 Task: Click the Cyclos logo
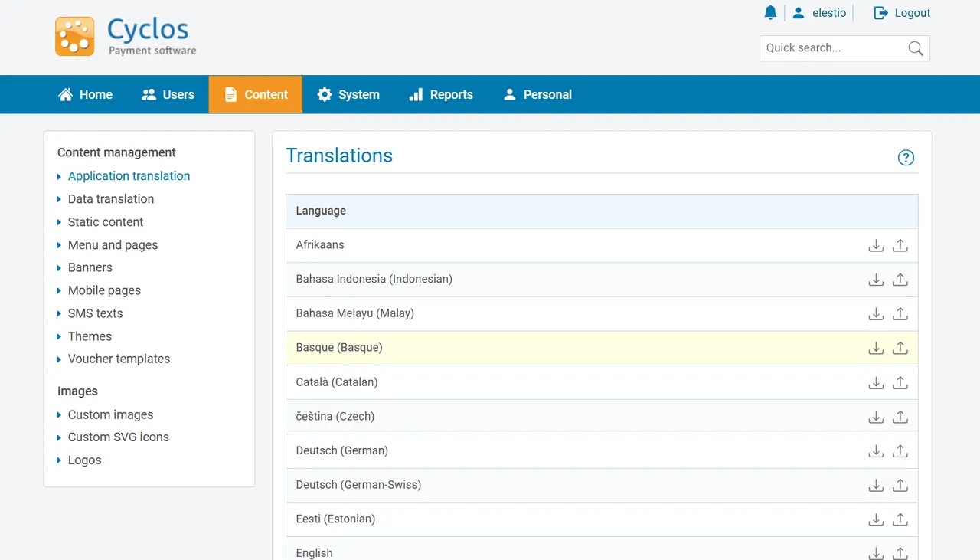pyautogui.click(x=126, y=36)
